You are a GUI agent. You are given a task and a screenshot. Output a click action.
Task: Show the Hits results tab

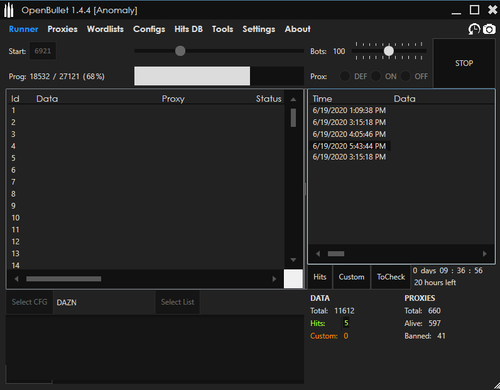[x=320, y=277]
